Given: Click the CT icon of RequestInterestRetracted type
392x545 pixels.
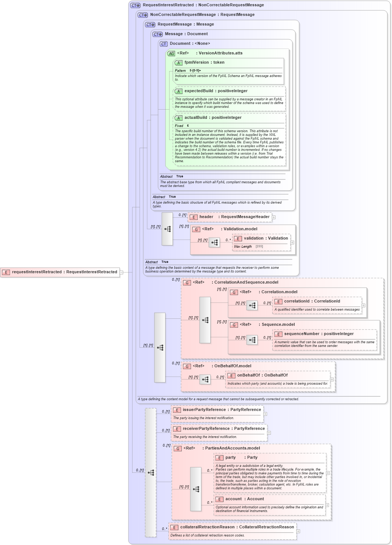Looking at the screenshot, I should [x=135, y=5].
